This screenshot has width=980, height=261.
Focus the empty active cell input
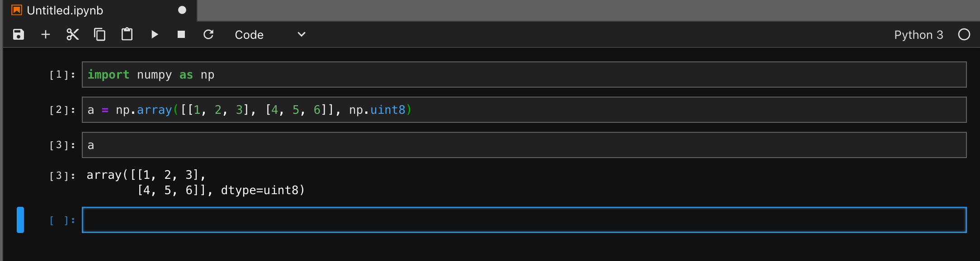(x=524, y=220)
